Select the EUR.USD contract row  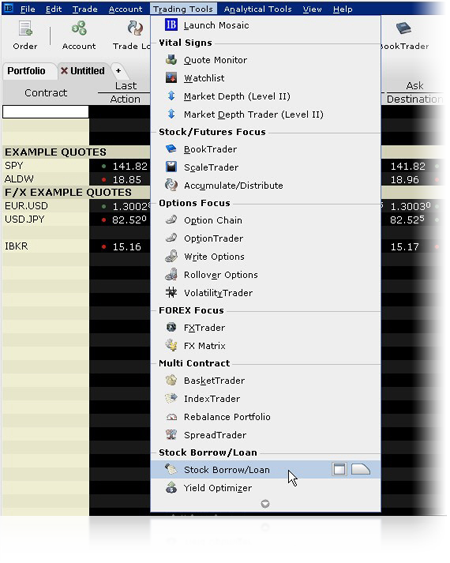coord(46,206)
